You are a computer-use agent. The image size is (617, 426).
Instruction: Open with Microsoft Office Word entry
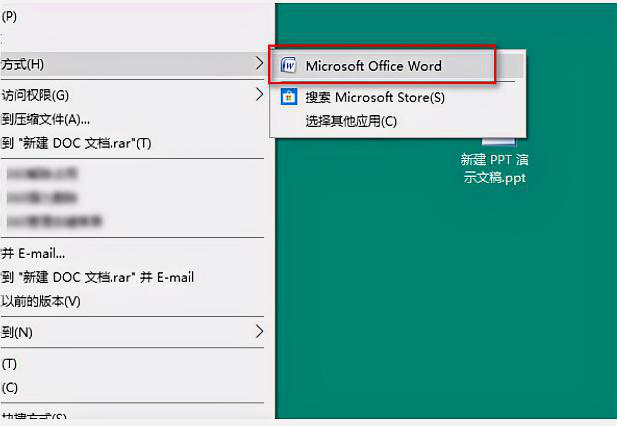pyautogui.click(x=373, y=66)
